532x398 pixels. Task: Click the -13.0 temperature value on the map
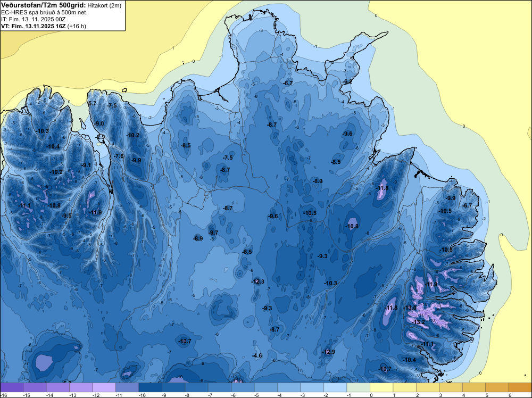pyautogui.click(x=410, y=308)
